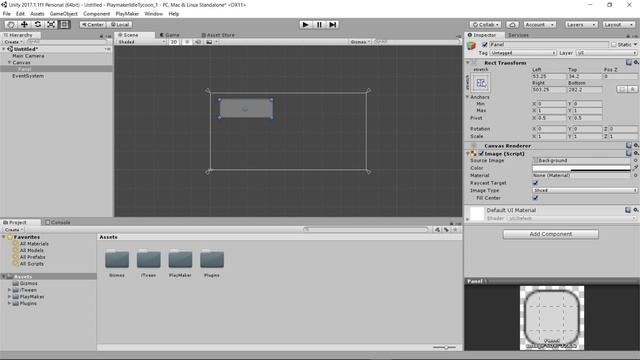Open the Image Type dropdown

584,190
